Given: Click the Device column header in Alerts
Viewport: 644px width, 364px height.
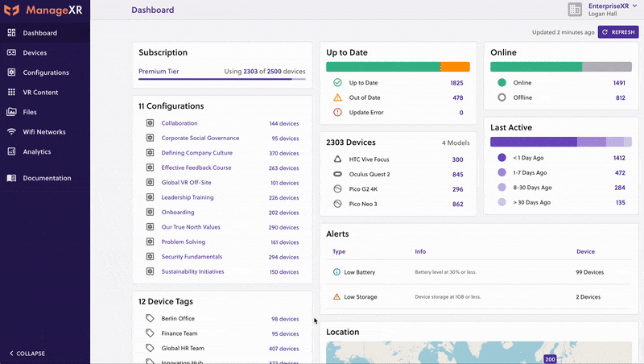Looking at the screenshot, I should [586, 251].
